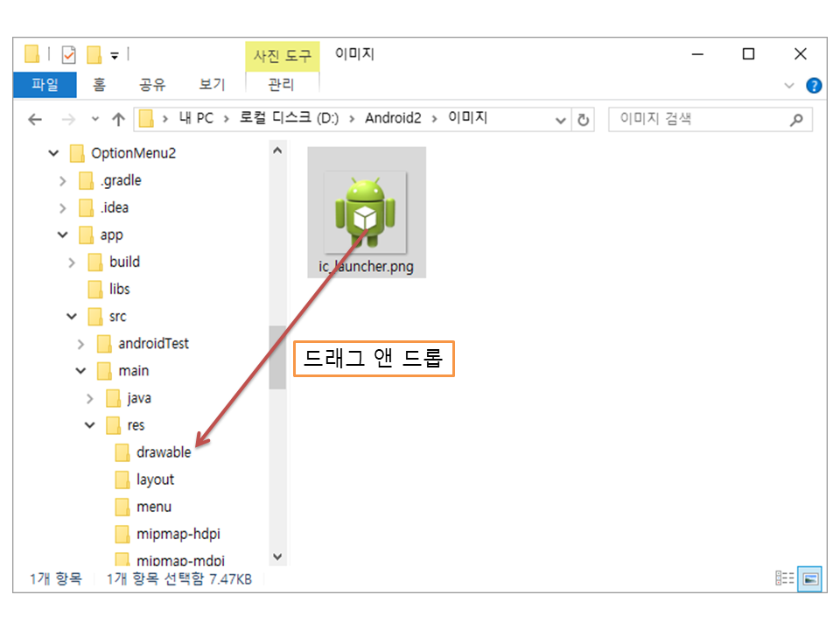Open the 관리 picture tools tab
840x630 pixels.
[281, 85]
